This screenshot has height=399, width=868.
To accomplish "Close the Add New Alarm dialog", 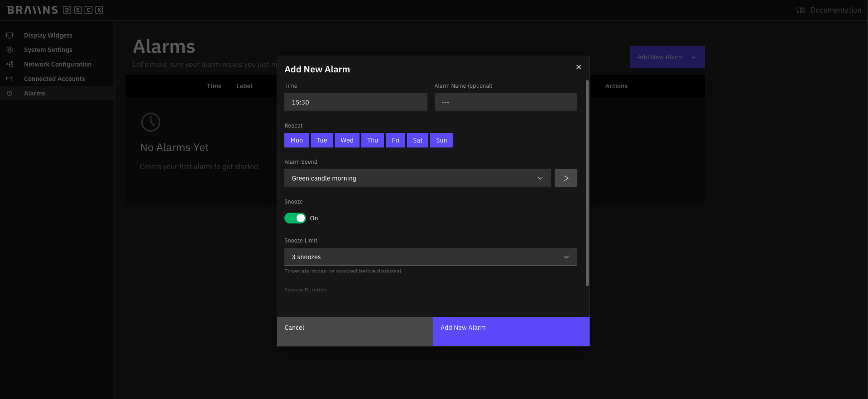I will click(x=578, y=67).
